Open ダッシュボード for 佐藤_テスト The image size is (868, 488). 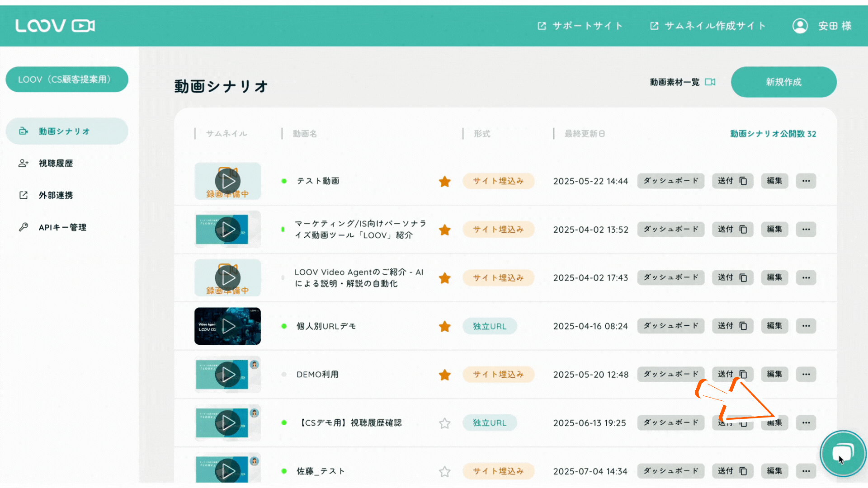click(x=671, y=471)
